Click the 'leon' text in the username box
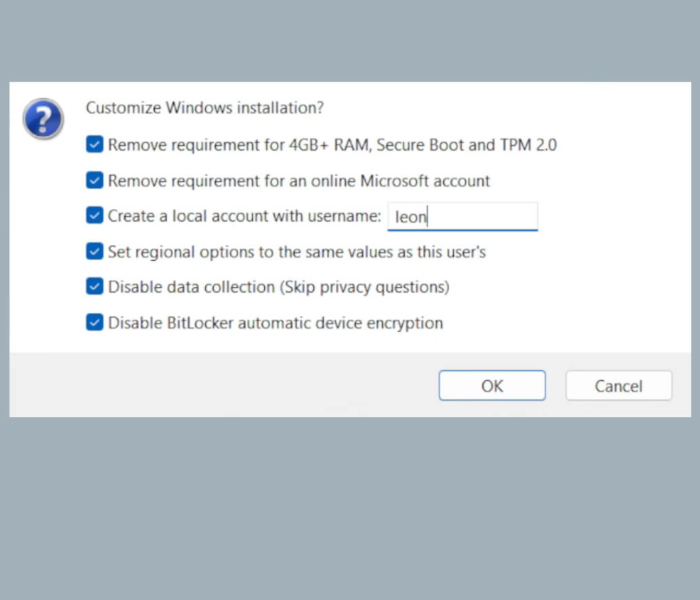The image size is (700, 600). click(x=411, y=217)
